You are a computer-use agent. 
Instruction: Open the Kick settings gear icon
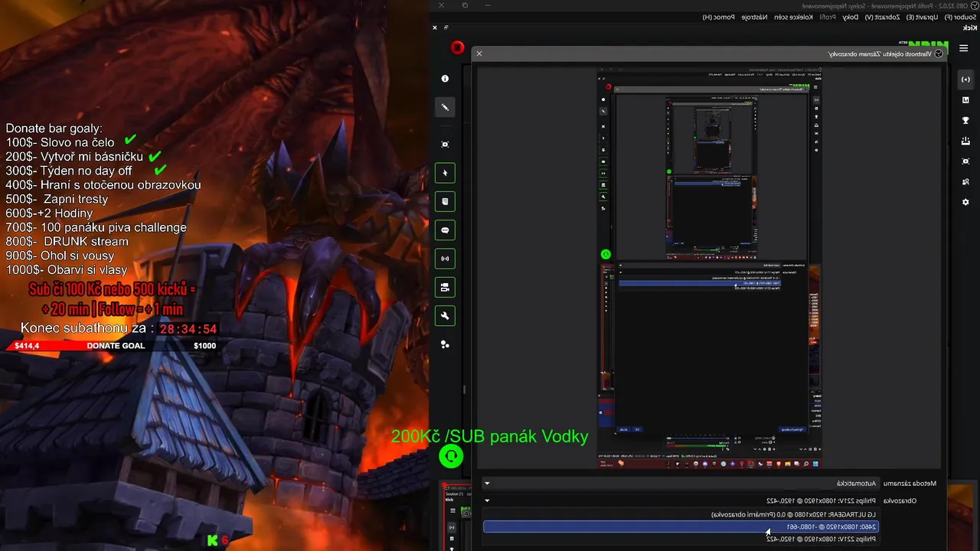[x=965, y=202]
